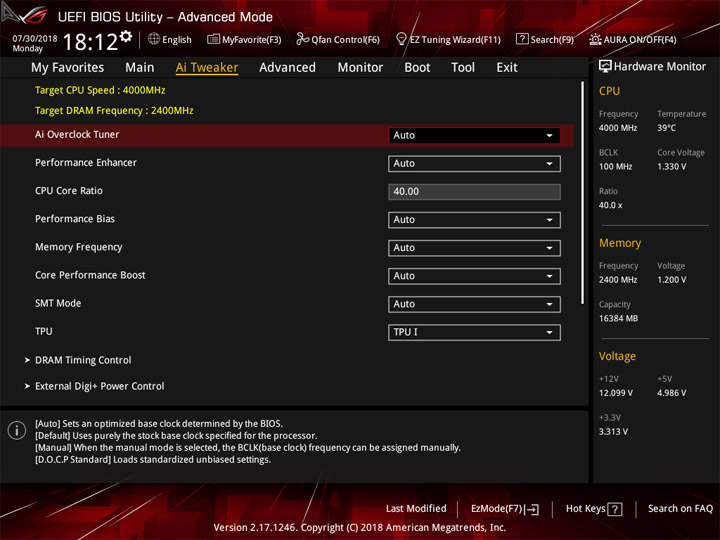720x540 pixels.
Task: Click the Qfan Control fan icon
Action: [x=302, y=39]
